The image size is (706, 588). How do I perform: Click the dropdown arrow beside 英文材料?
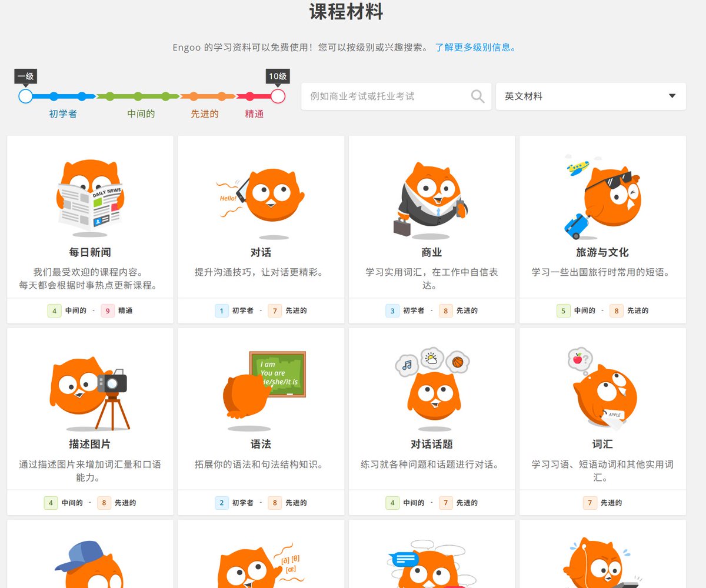coord(672,96)
